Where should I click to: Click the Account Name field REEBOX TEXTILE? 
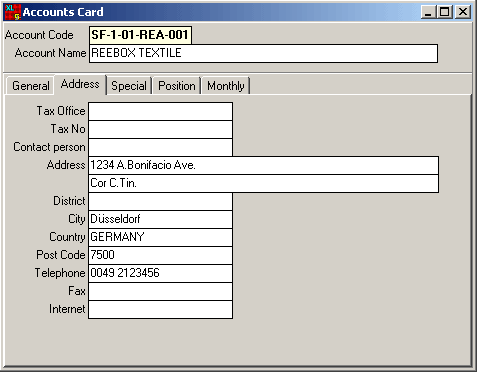pos(263,53)
